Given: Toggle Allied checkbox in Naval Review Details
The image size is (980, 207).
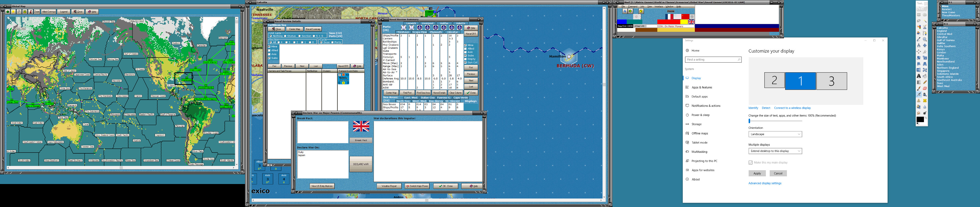Looking at the screenshot, I should (269, 50).
